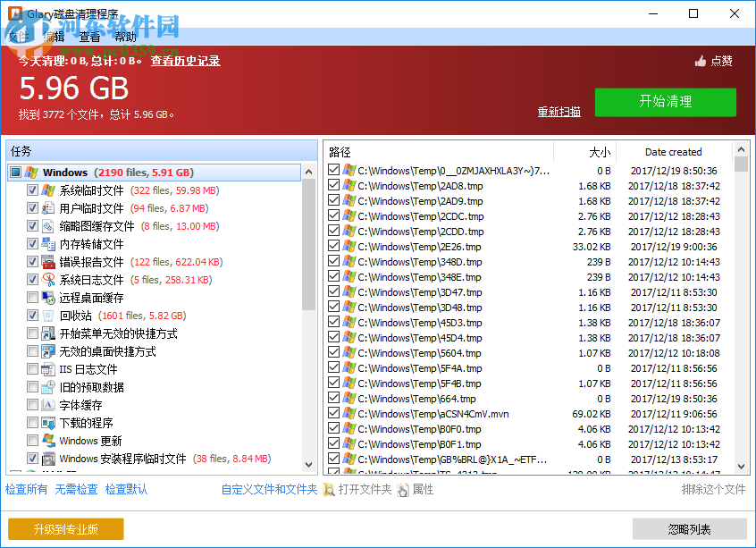756x548 pixels.
Task: Click the up arrow on the file list scrollbar
Action: [740, 150]
